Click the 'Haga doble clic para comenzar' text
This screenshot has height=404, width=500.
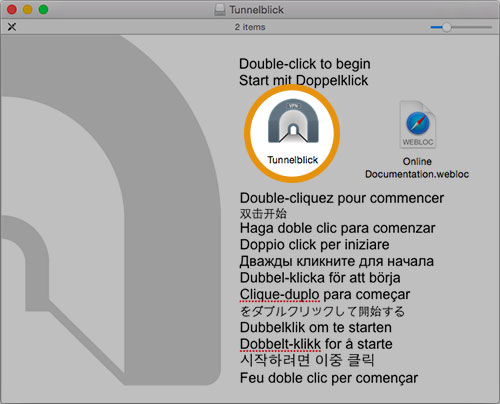point(337,228)
